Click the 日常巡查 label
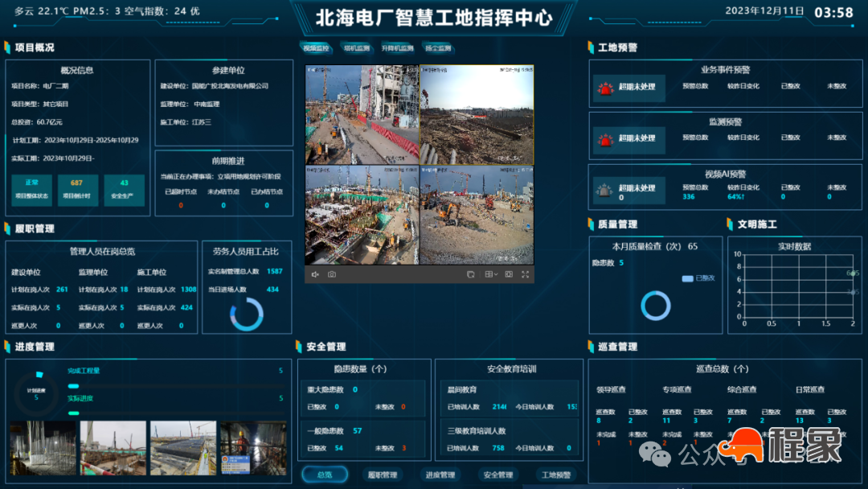The height and width of the screenshot is (489, 868). click(x=810, y=389)
